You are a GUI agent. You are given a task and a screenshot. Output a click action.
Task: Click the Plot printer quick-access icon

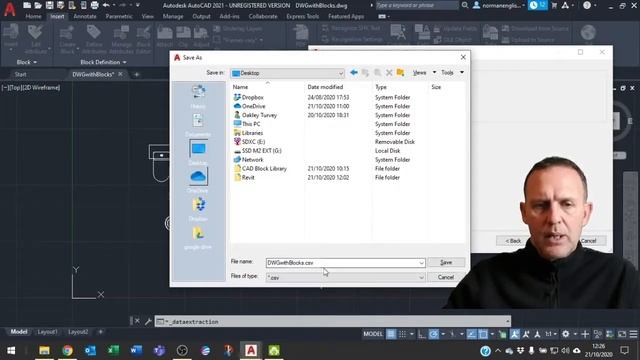click(x=94, y=5)
